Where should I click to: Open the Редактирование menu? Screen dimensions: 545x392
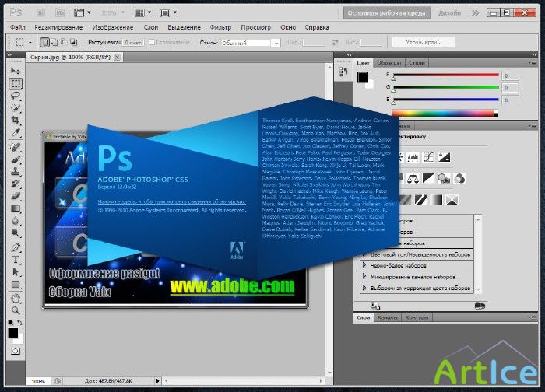tap(58, 27)
